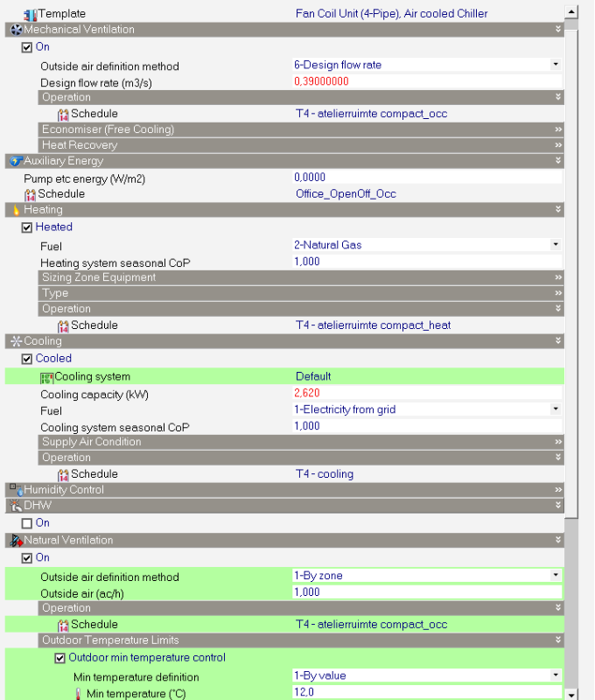This screenshot has height=700, width=595.
Task: Select the Fan Coil Unit template value
Action: click(391, 14)
